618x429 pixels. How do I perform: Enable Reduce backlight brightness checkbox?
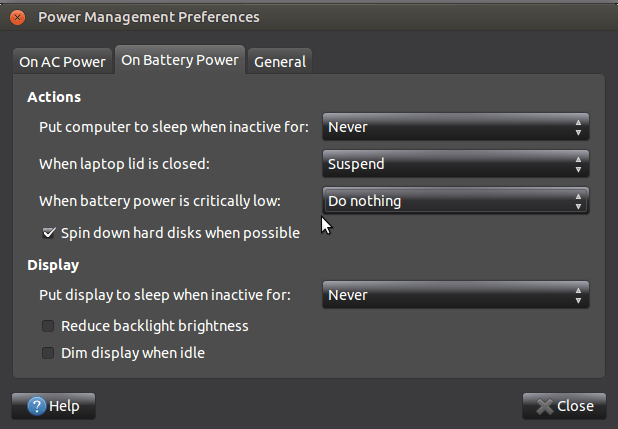[48, 326]
